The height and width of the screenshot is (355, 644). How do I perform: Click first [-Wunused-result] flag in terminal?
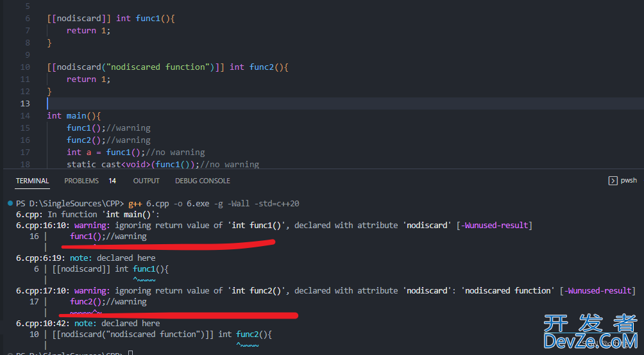pyautogui.click(x=495, y=226)
